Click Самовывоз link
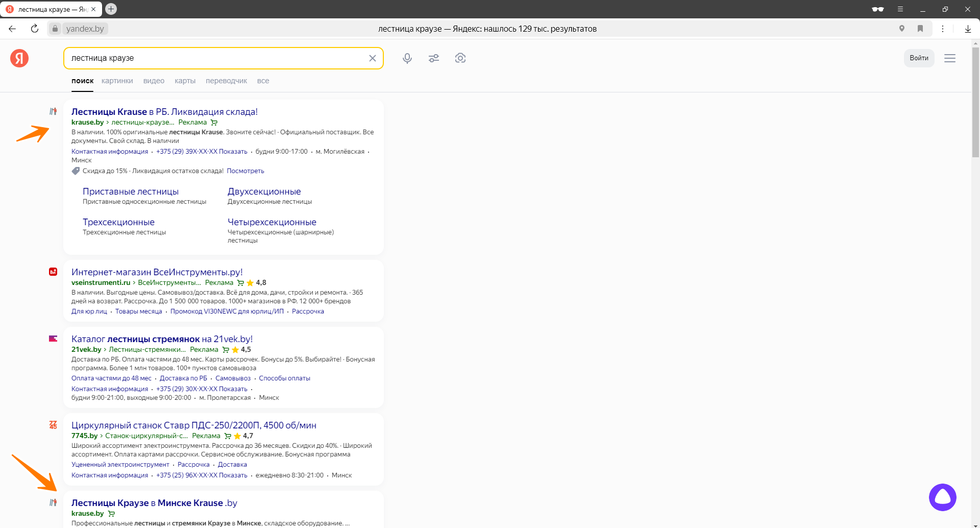This screenshot has height=528, width=980. [233, 378]
